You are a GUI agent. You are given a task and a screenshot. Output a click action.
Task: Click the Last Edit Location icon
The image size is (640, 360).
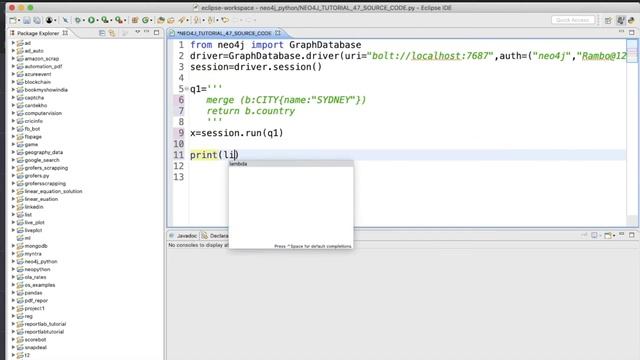pos(225,20)
